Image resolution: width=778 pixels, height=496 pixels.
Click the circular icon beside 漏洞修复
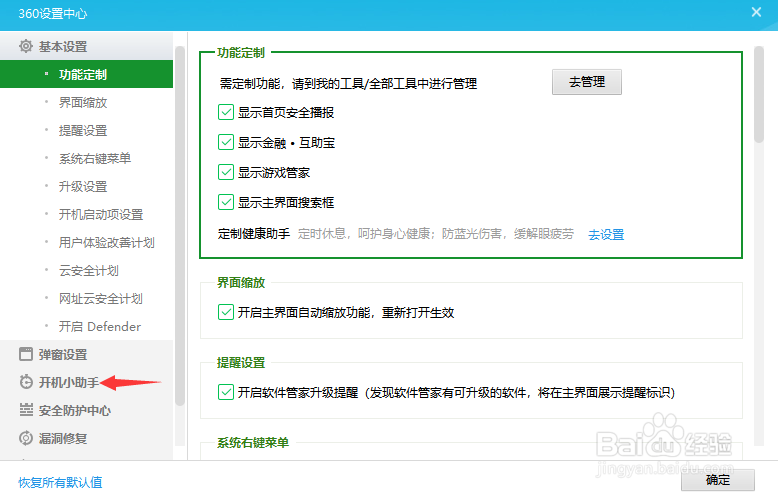(x=26, y=438)
